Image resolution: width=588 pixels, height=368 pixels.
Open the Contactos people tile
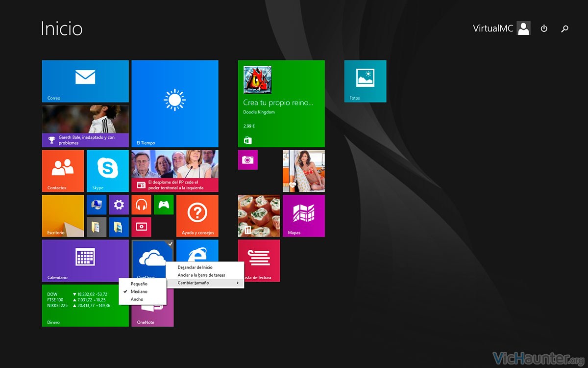pyautogui.click(x=63, y=171)
